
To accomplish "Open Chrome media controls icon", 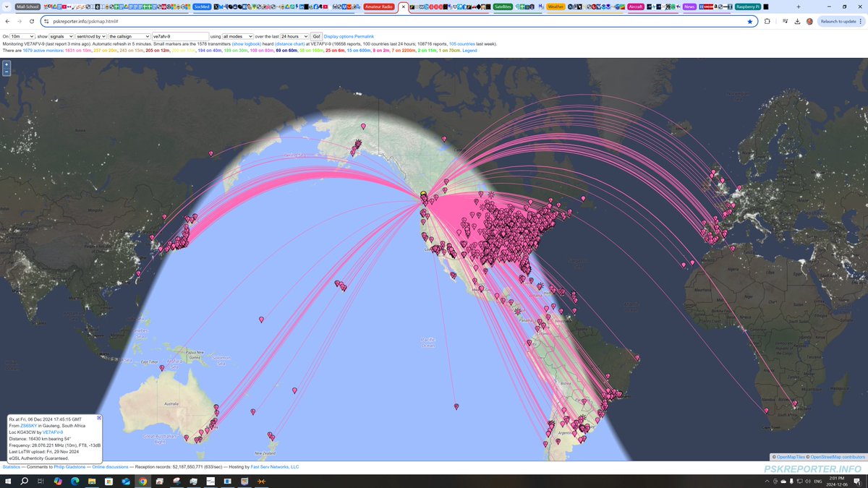I will point(784,22).
